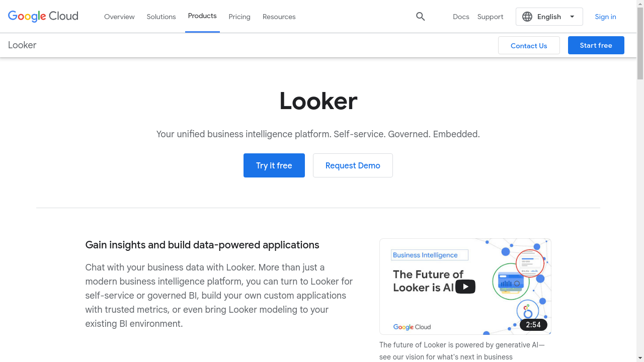This screenshot has width=644, height=362.
Task: Open the Docs link
Action: point(461,17)
